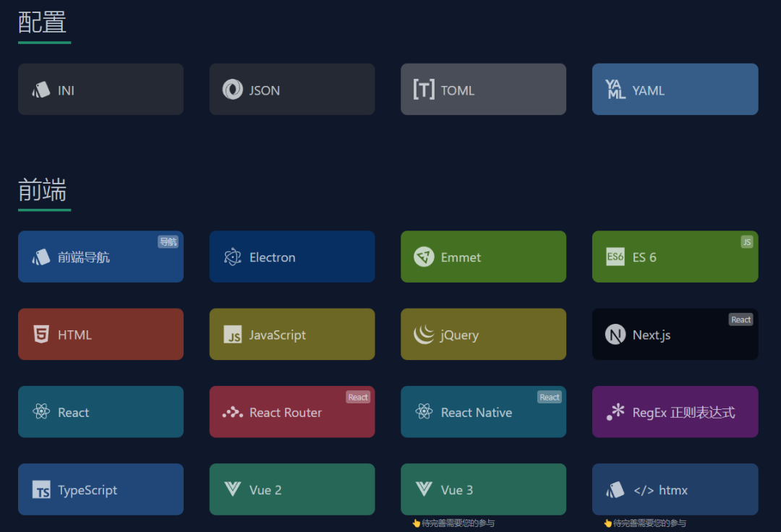The width and height of the screenshot is (781, 532).
Task: Open the Emmet reference card
Action: point(483,257)
